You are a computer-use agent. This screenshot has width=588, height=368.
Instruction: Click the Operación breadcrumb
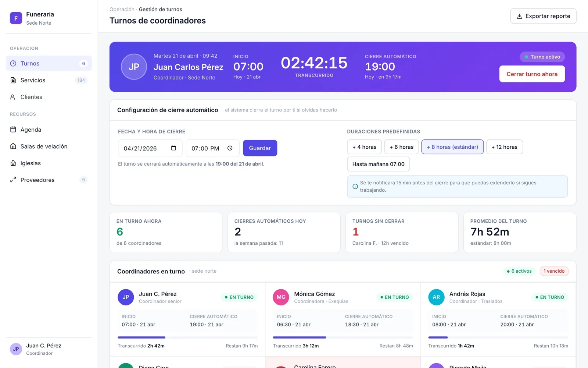click(x=122, y=9)
